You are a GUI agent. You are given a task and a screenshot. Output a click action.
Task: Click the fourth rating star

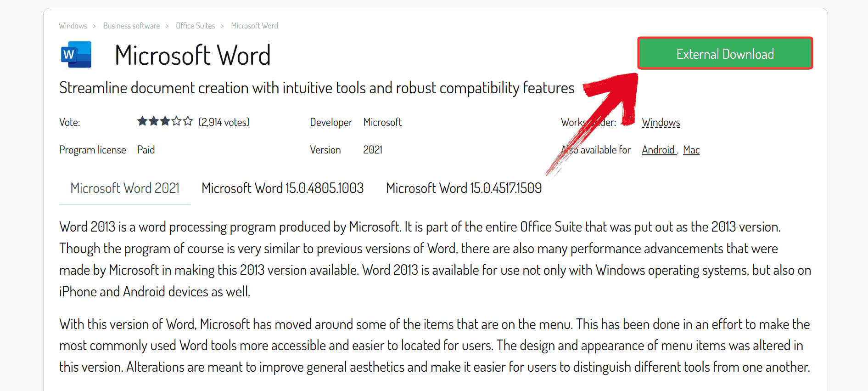tap(177, 121)
